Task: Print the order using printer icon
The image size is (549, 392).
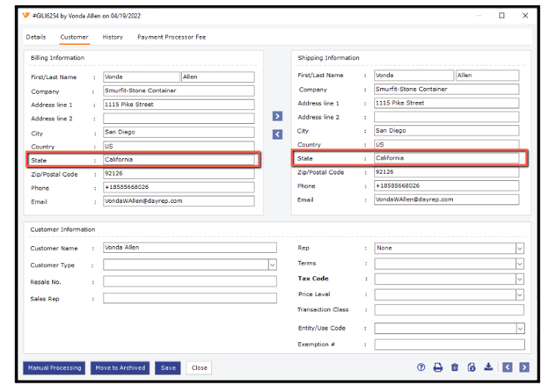Action: point(438,367)
